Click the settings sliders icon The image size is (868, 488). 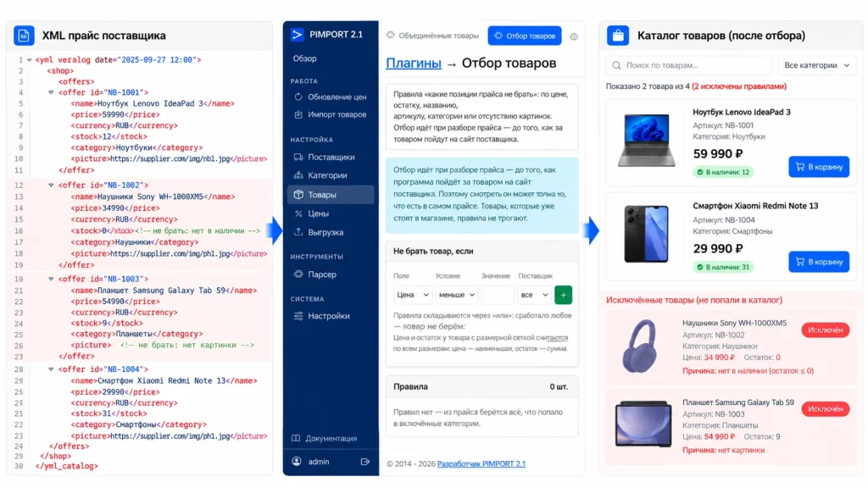pyautogui.click(x=298, y=316)
